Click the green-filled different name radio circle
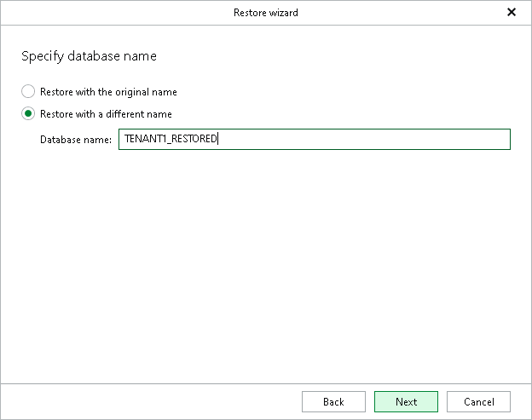 pyautogui.click(x=28, y=113)
